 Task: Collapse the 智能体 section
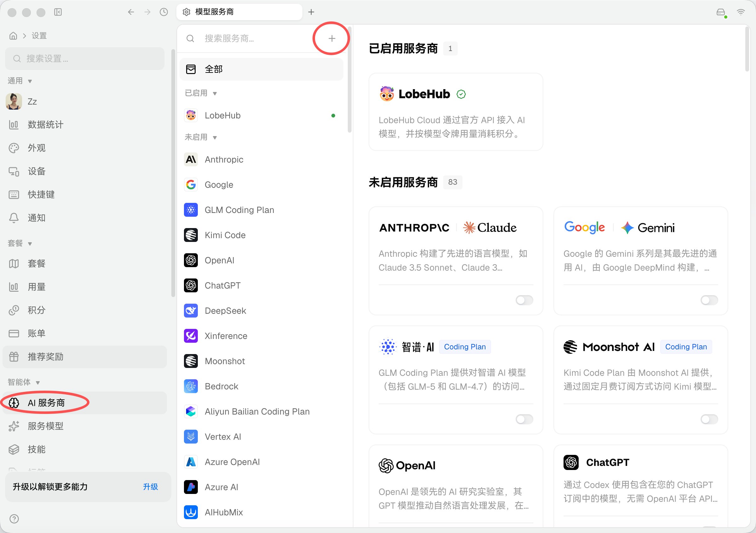tap(24, 382)
